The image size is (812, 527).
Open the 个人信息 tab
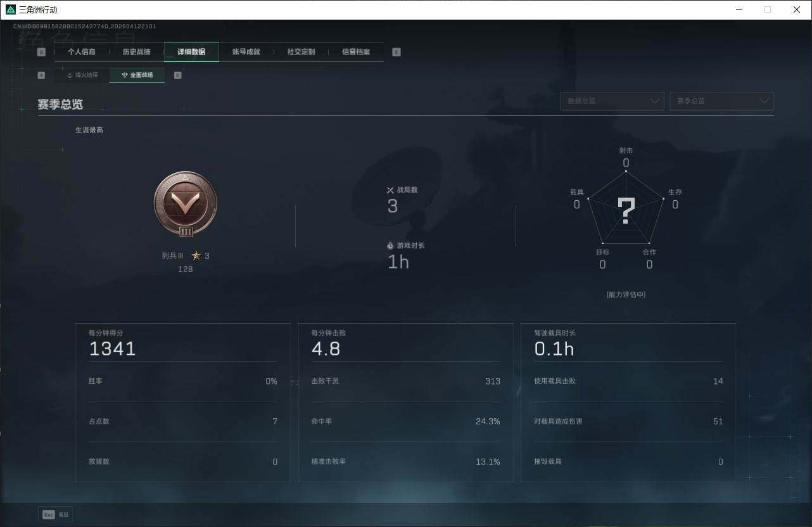(x=82, y=52)
